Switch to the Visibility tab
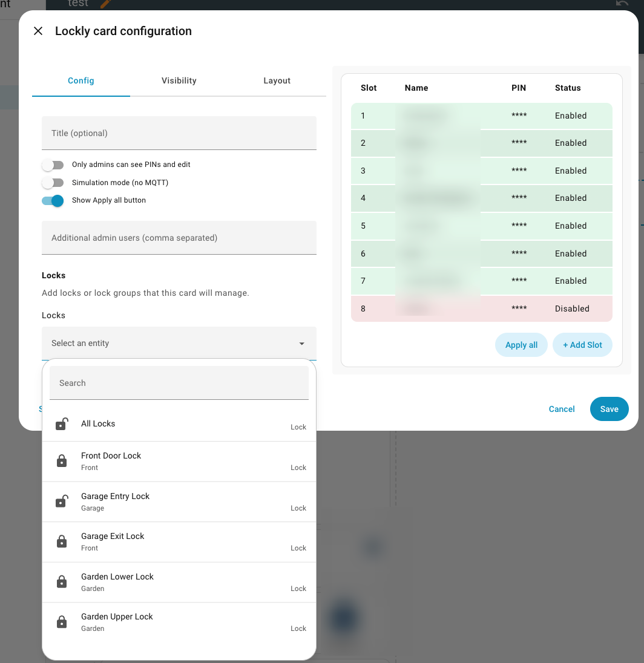644x663 pixels. pyautogui.click(x=179, y=80)
